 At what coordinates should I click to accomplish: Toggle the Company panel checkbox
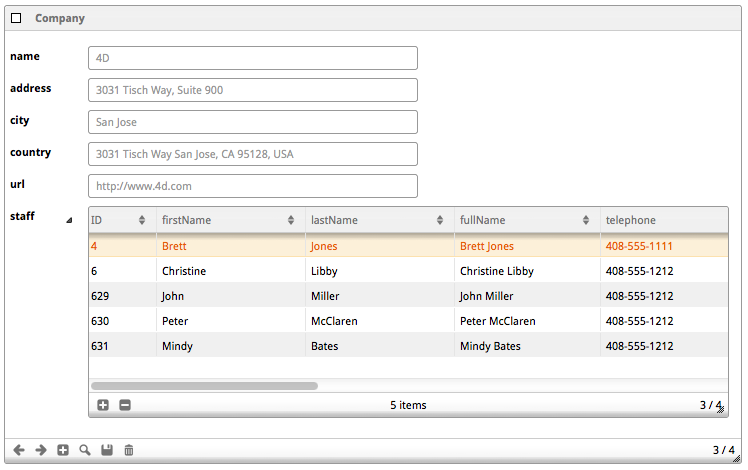pos(16,18)
